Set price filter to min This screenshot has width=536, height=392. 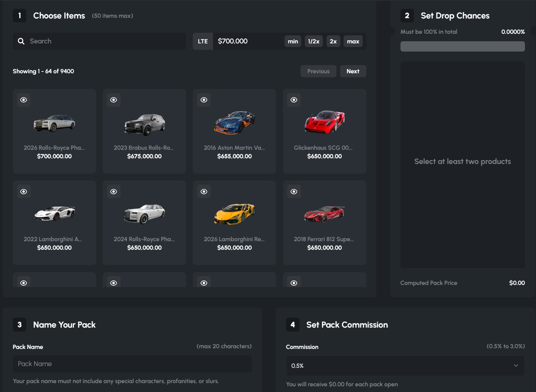coord(293,41)
